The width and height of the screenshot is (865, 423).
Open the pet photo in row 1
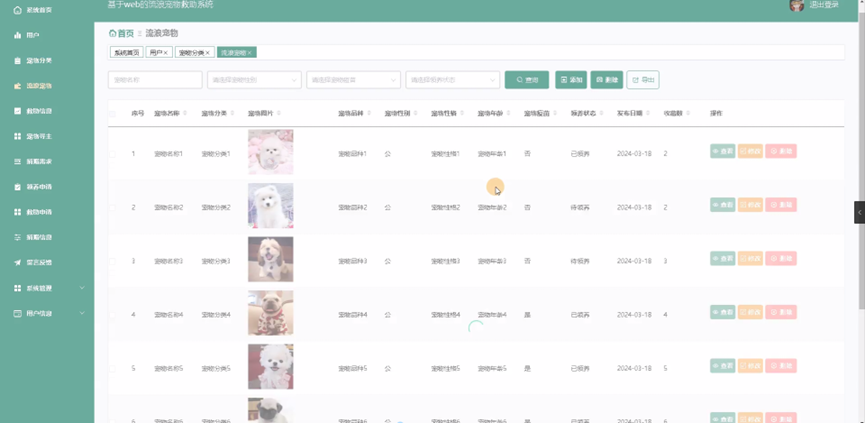click(x=270, y=152)
